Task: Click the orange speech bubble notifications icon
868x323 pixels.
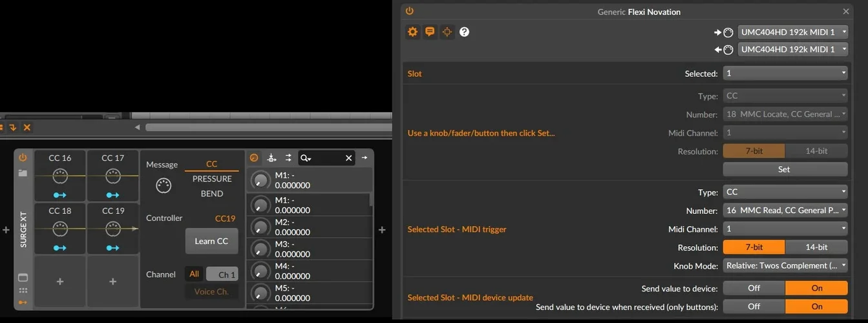Action: coord(430,32)
